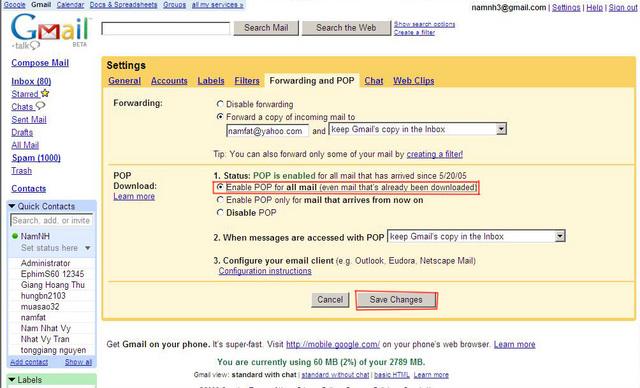Open the Filters settings tab

coord(247,81)
